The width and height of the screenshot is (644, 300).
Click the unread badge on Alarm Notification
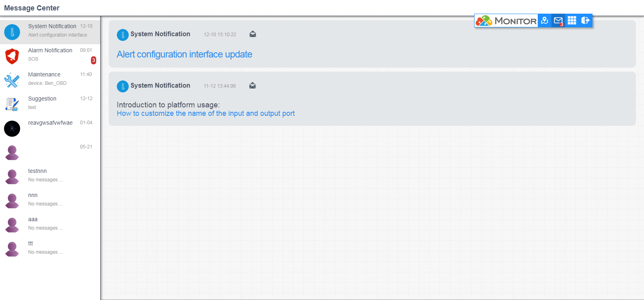coord(93,60)
